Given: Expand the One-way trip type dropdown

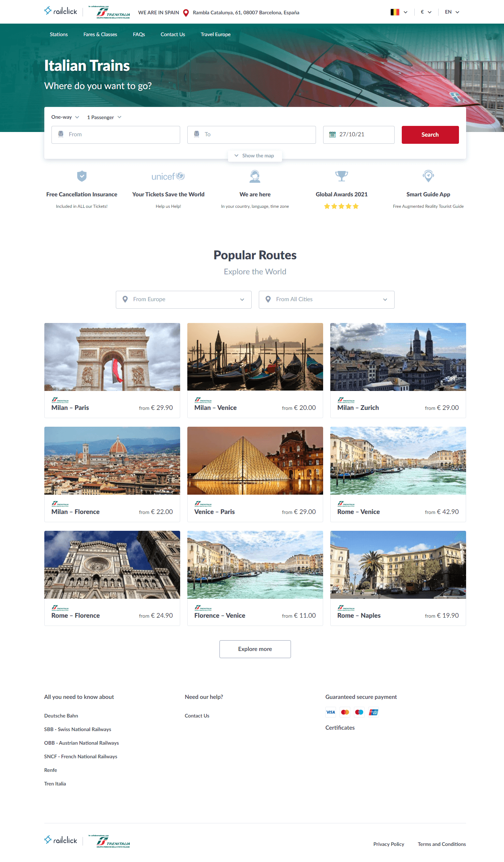Looking at the screenshot, I should 65,117.
